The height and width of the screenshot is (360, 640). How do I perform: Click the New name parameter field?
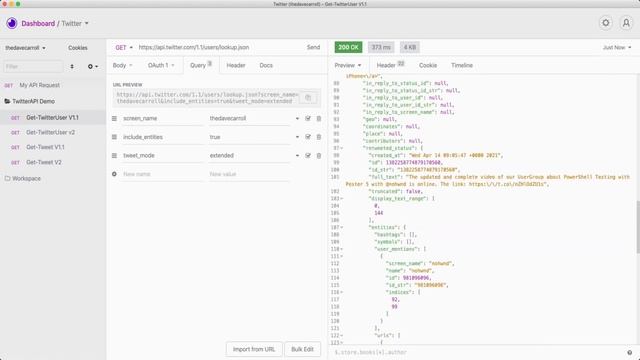pyautogui.click(x=162, y=174)
